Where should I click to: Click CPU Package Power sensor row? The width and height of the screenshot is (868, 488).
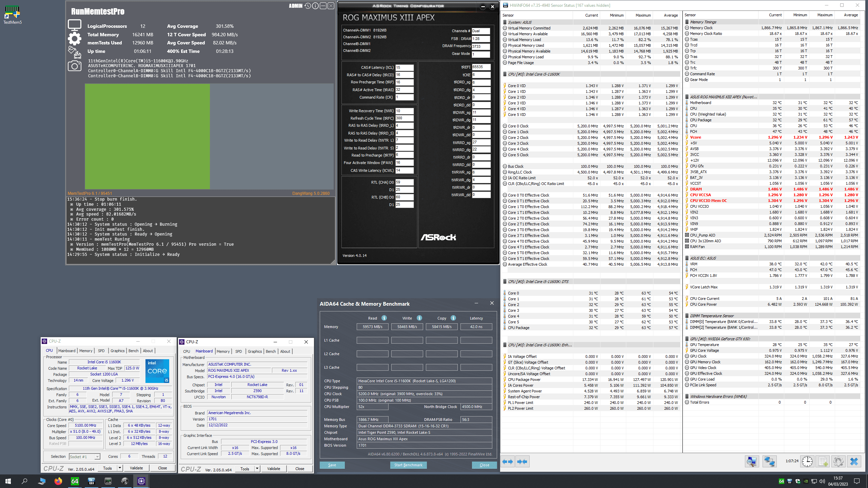pyautogui.click(x=591, y=380)
